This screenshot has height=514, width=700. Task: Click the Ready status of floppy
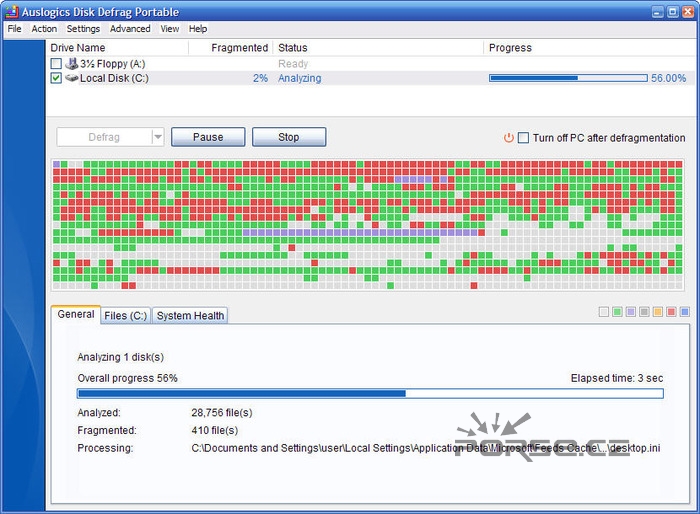click(293, 64)
